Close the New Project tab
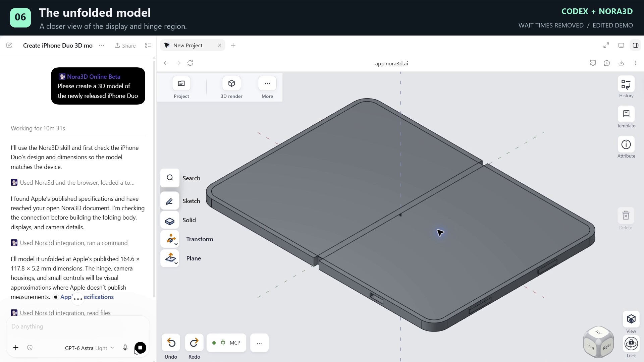The width and height of the screenshot is (644, 362). pyautogui.click(x=220, y=45)
